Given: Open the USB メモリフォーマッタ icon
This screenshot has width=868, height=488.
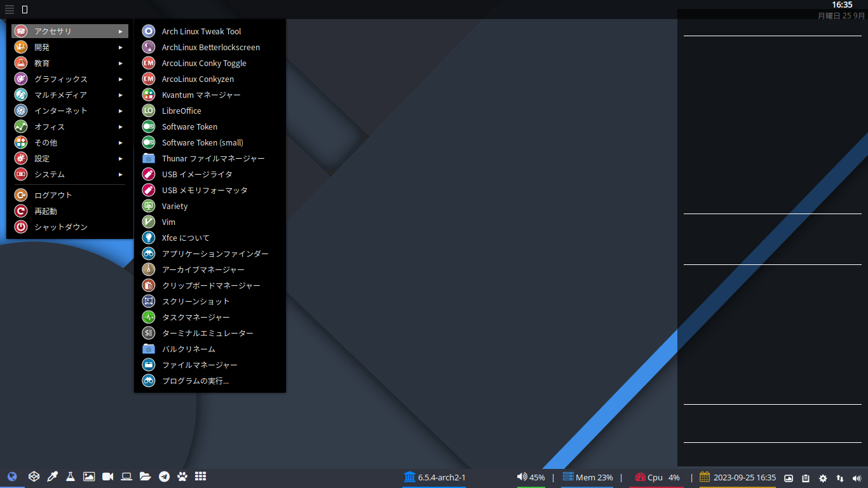Looking at the screenshot, I should (149, 190).
